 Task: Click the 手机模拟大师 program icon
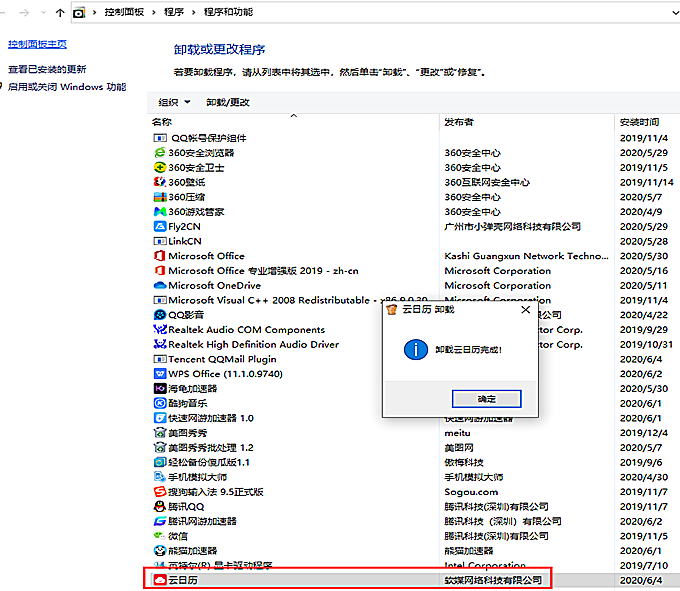click(x=160, y=477)
